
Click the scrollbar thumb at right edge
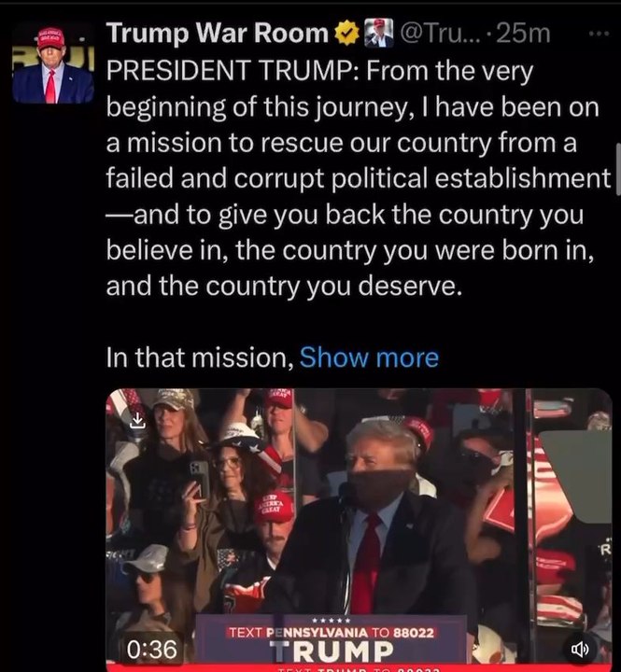(x=618, y=170)
